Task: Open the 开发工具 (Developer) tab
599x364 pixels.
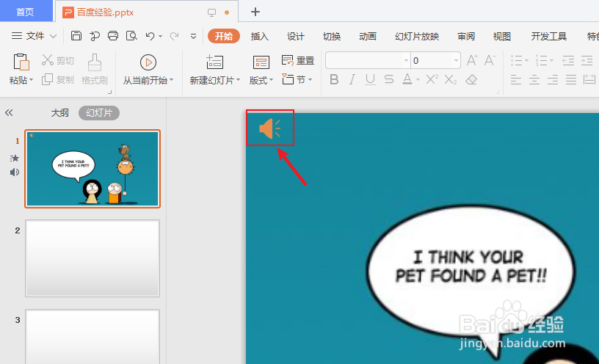Action: (548, 36)
